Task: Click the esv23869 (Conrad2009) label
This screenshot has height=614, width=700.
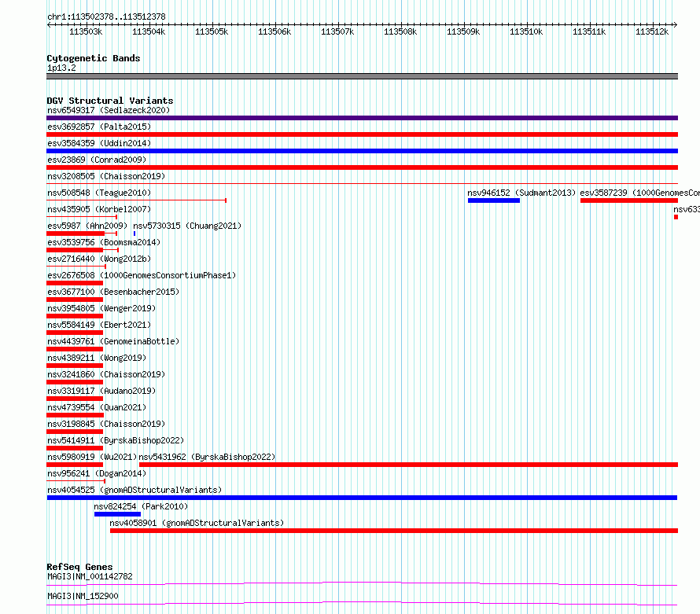Action: [97, 160]
